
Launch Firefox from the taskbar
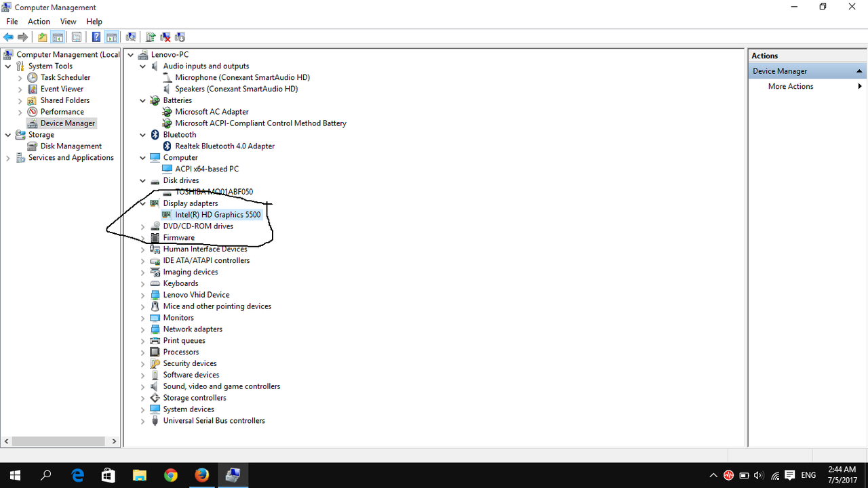coord(202,476)
